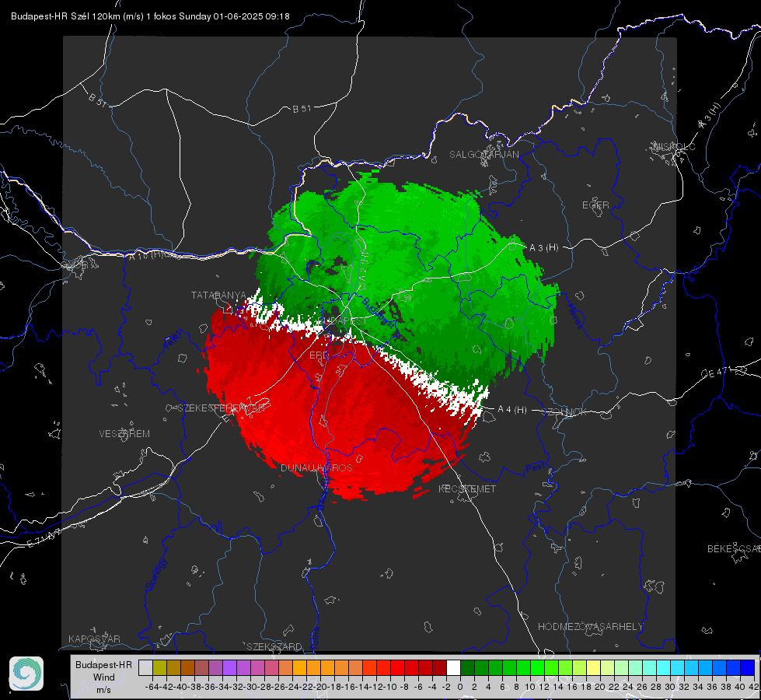Click the Somogy county label
Image resolution: width=761 pixels, height=700 pixels.
(156, 574)
